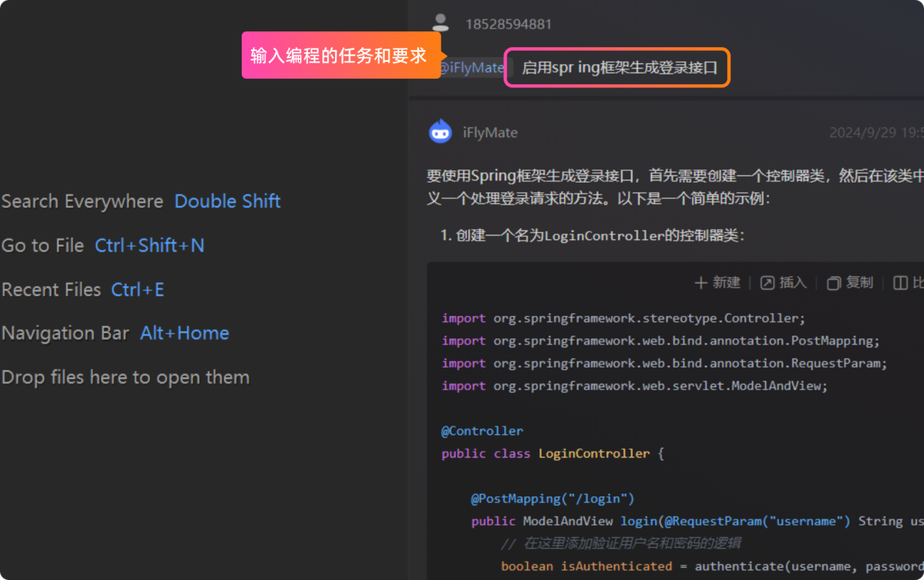This screenshot has width=924, height=580.
Task: Click the message text 启用spr ing框架生成登录接口
Action: coord(620,68)
